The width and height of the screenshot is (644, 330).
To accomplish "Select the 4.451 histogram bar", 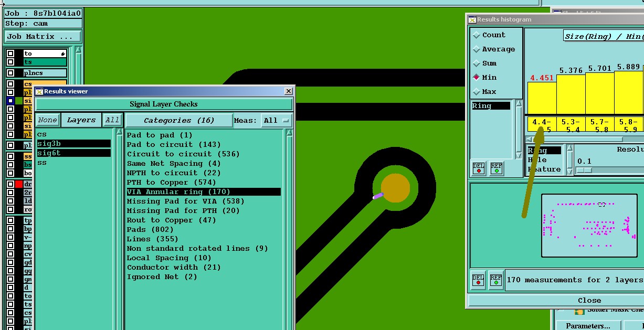I will pos(541,98).
